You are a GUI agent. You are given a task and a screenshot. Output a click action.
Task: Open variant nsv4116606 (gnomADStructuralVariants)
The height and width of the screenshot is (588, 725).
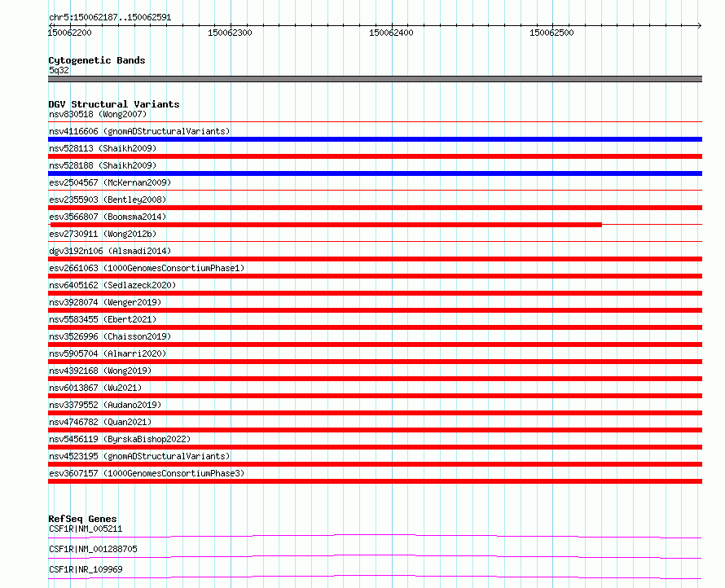click(x=139, y=131)
